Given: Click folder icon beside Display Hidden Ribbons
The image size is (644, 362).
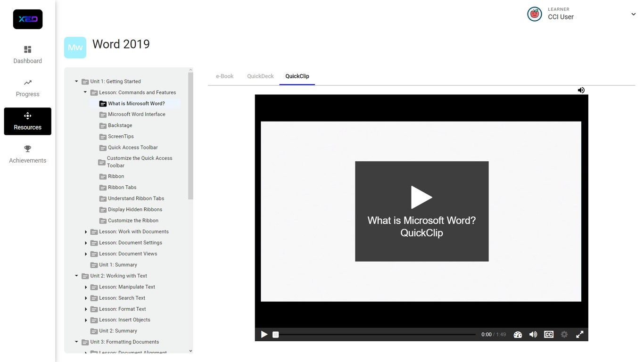Looking at the screenshot, I should (x=103, y=210).
